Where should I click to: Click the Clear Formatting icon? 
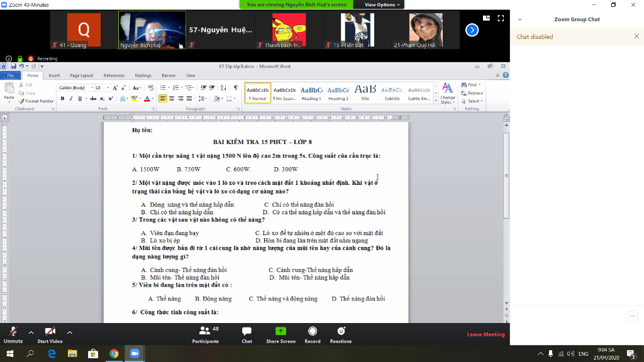pyautogui.click(x=151, y=88)
